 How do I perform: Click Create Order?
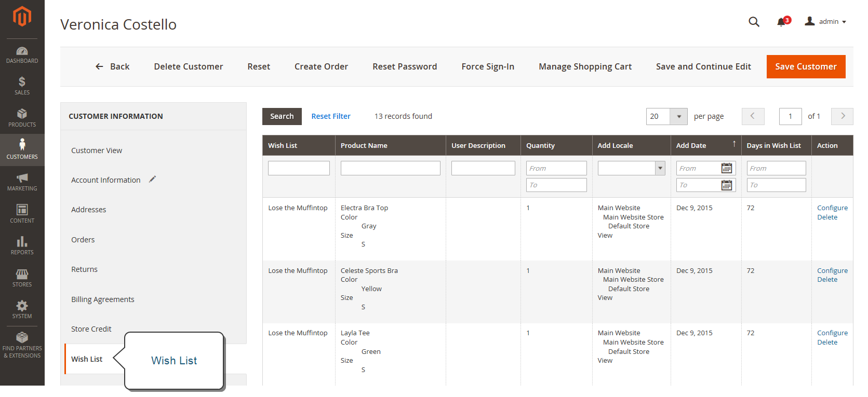coord(321,66)
